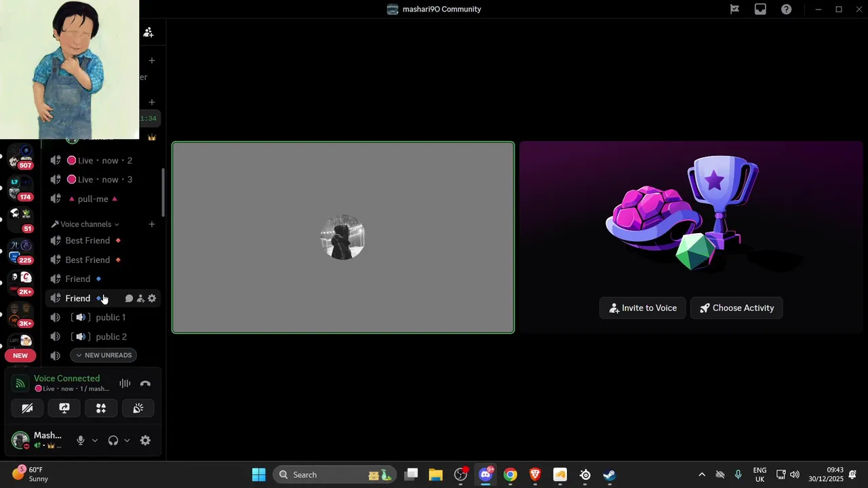Click the channel list scrollbar

coord(163,191)
